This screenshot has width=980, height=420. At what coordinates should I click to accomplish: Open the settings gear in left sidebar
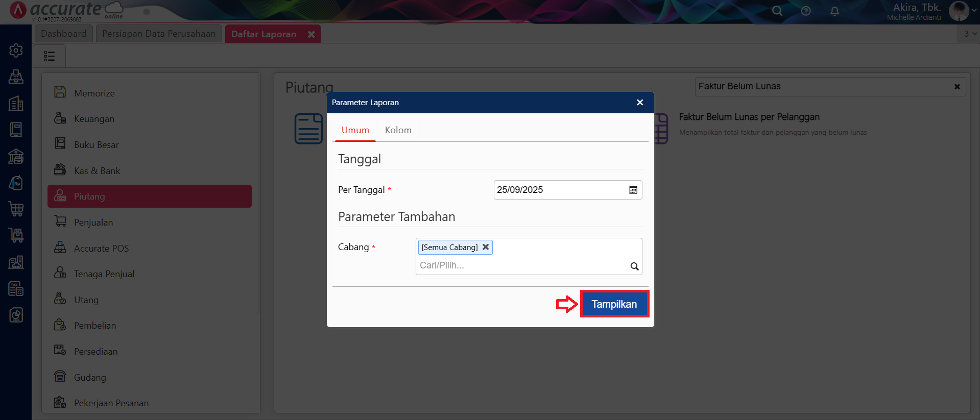(x=16, y=51)
